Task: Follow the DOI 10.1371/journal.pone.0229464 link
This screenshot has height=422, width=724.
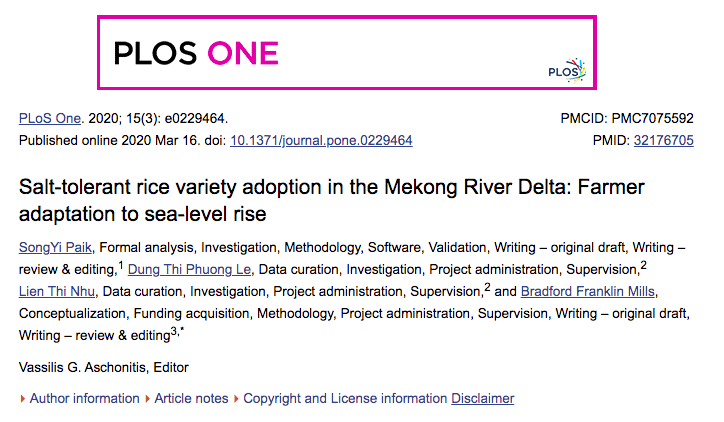Action: [321, 141]
